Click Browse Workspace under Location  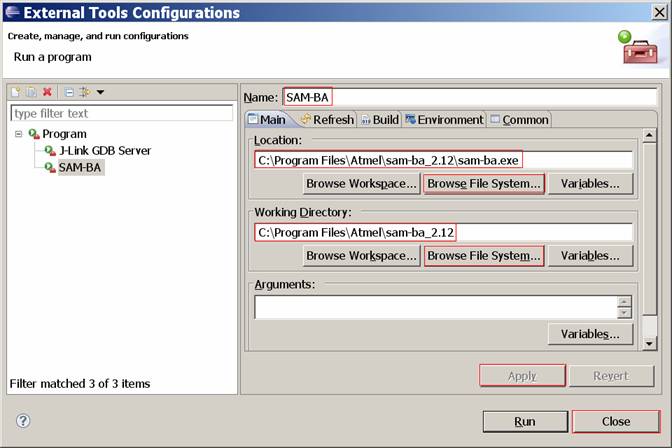[361, 183]
